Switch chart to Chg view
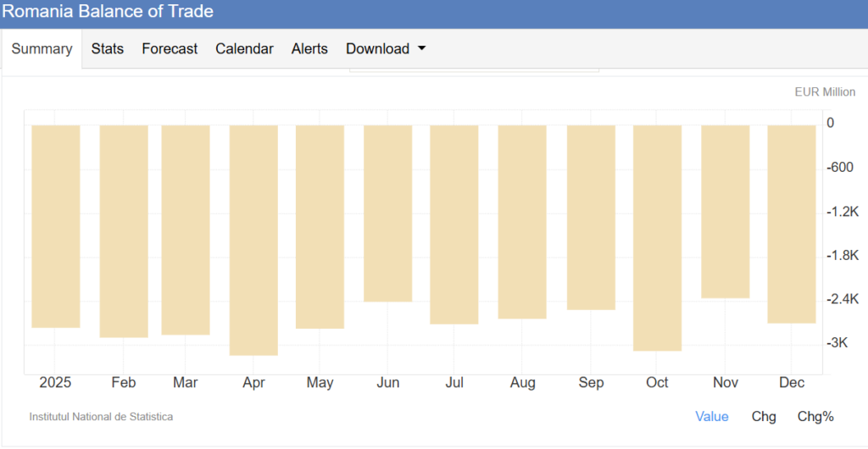The width and height of the screenshot is (868, 449). (764, 416)
